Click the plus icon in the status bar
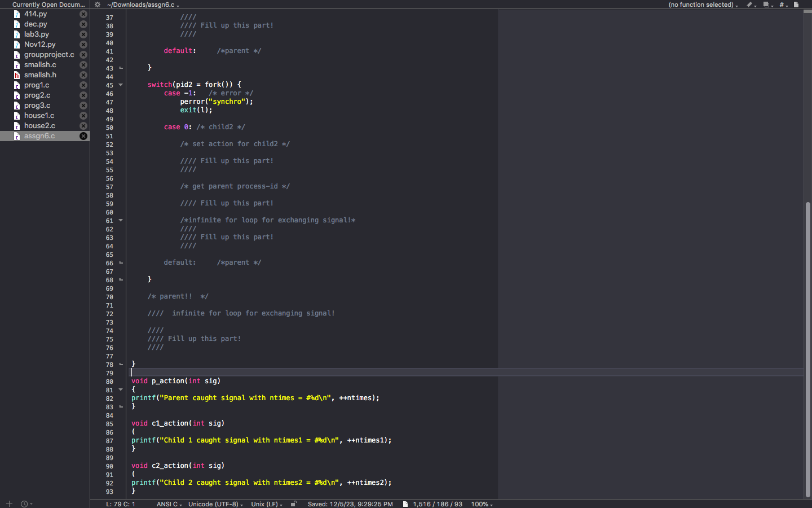 [8, 503]
